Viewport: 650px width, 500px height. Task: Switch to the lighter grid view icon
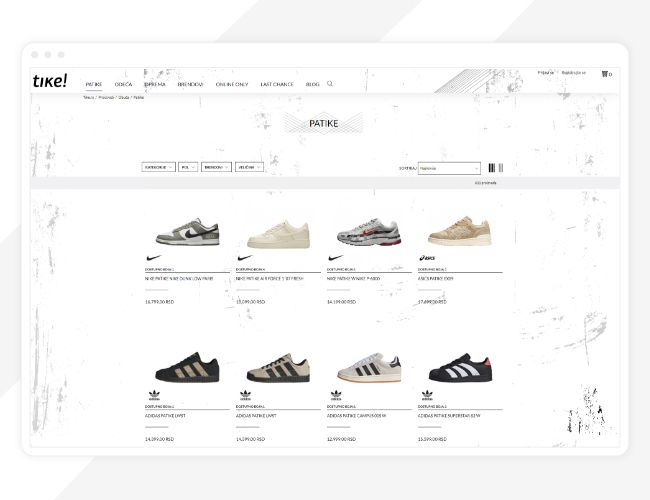click(x=501, y=167)
